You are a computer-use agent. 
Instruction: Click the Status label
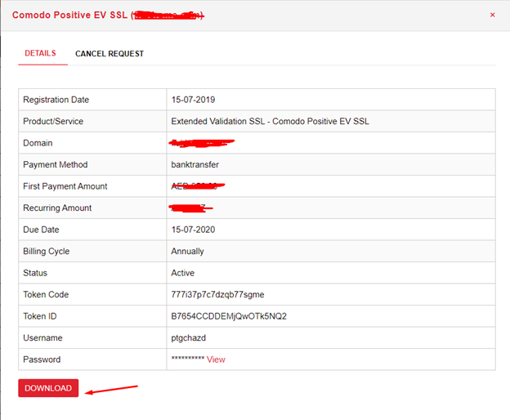[x=35, y=273]
